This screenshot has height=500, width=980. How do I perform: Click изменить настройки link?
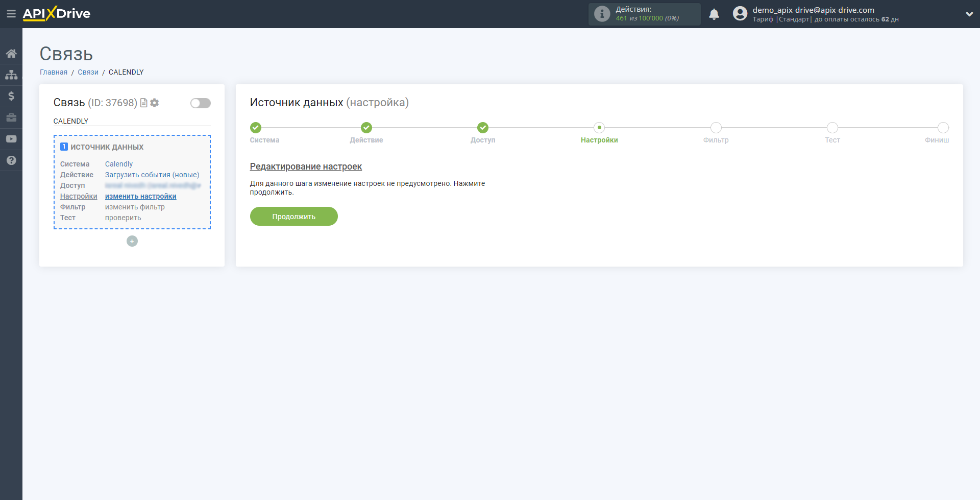141,196
